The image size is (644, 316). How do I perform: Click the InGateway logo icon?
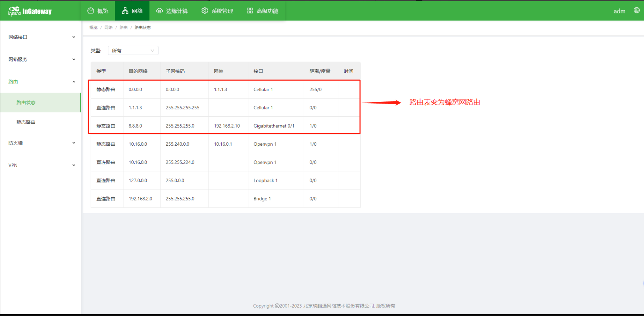tap(14, 11)
